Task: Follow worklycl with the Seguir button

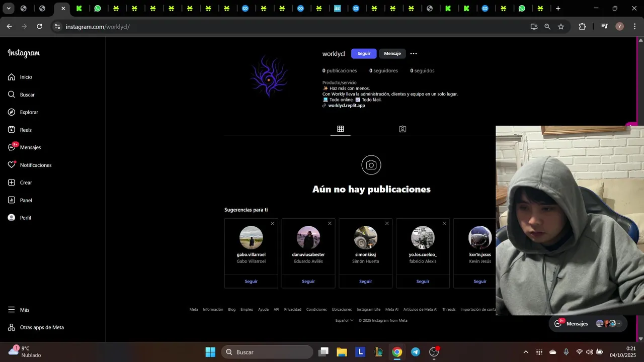Action: click(364, 53)
